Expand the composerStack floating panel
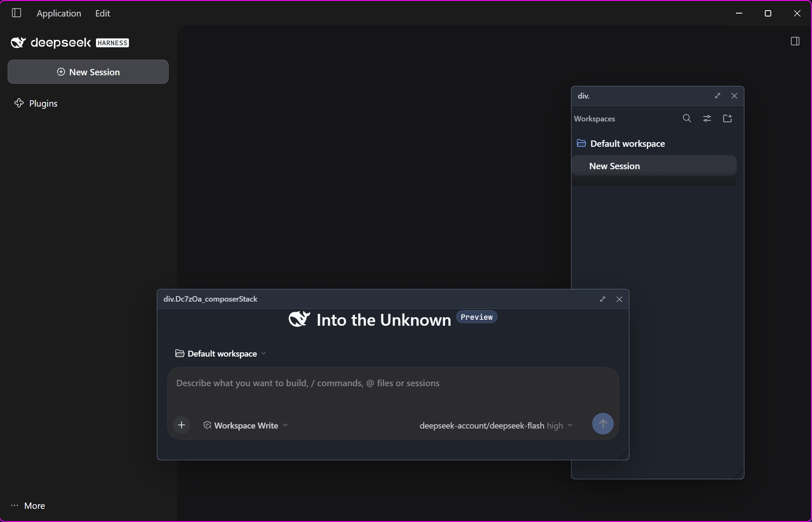Viewport: 812px width, 522px height. [x=602, y=299]
